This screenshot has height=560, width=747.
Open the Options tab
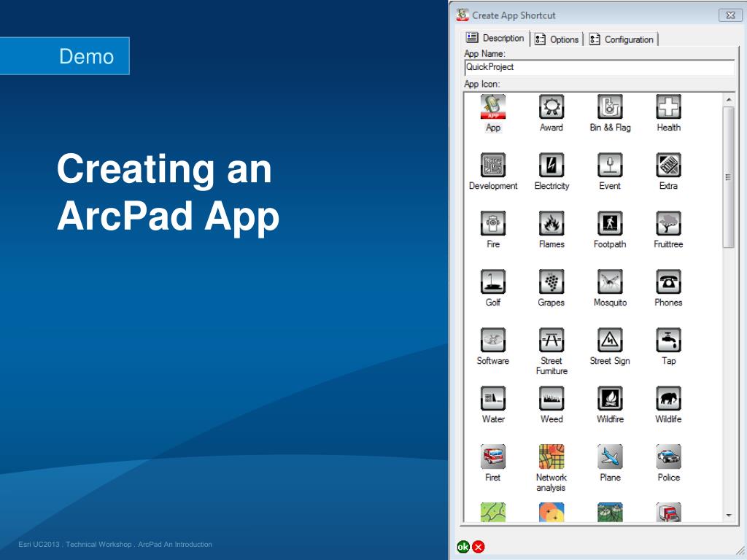(557, 39)
